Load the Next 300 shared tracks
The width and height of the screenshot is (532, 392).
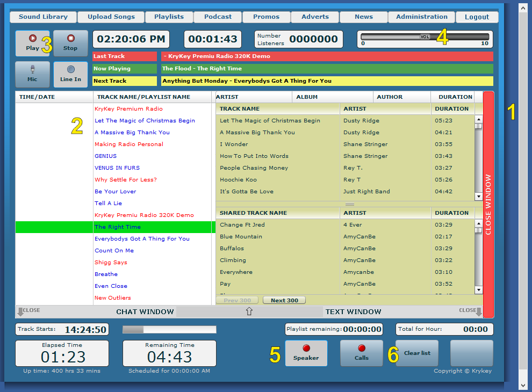pos(284,301)
